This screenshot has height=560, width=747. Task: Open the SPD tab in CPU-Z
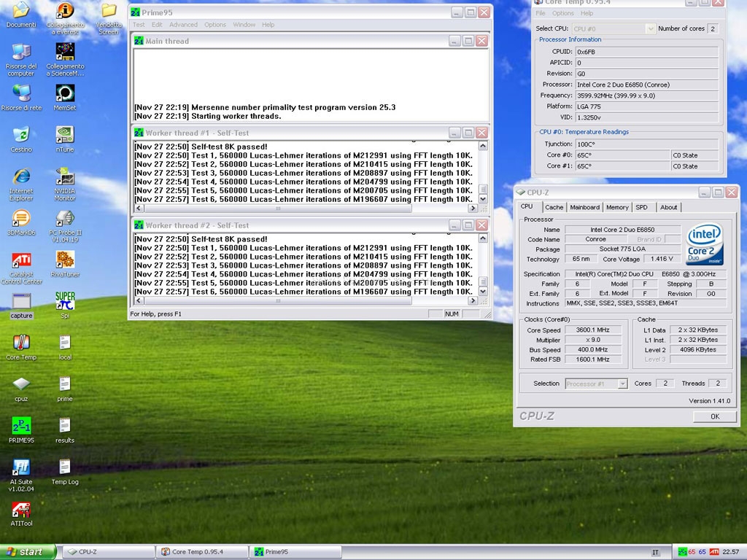[642, 207]
